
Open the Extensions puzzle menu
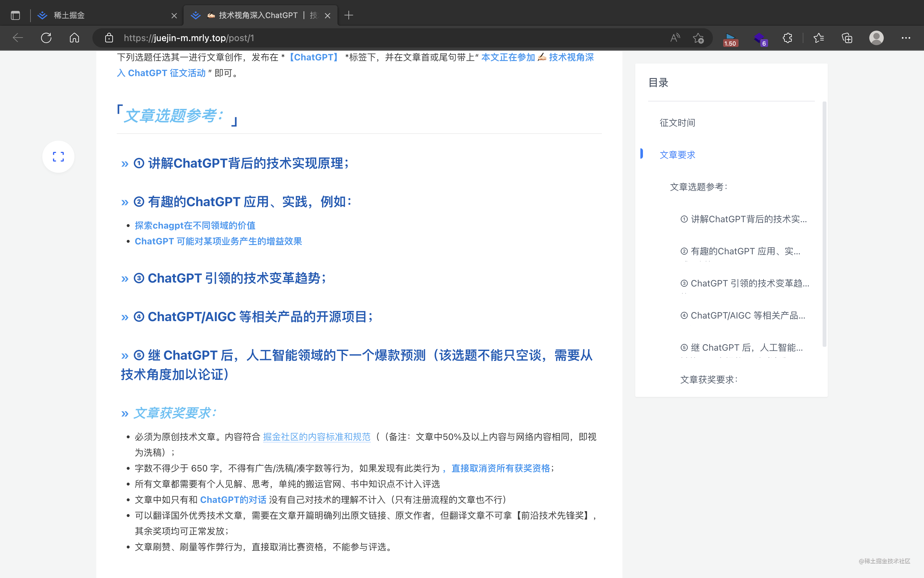click(x=787, y=38)
